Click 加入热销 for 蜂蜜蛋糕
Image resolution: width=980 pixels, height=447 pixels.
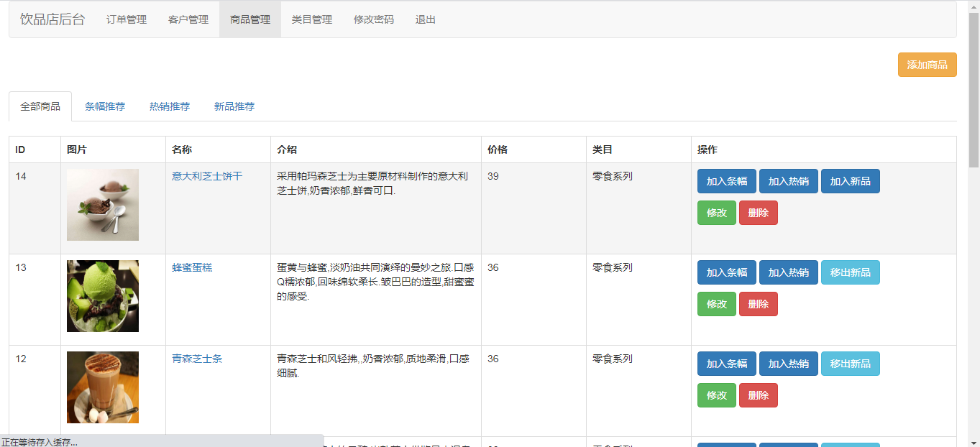pyautogui.click(x=789, y=272)
